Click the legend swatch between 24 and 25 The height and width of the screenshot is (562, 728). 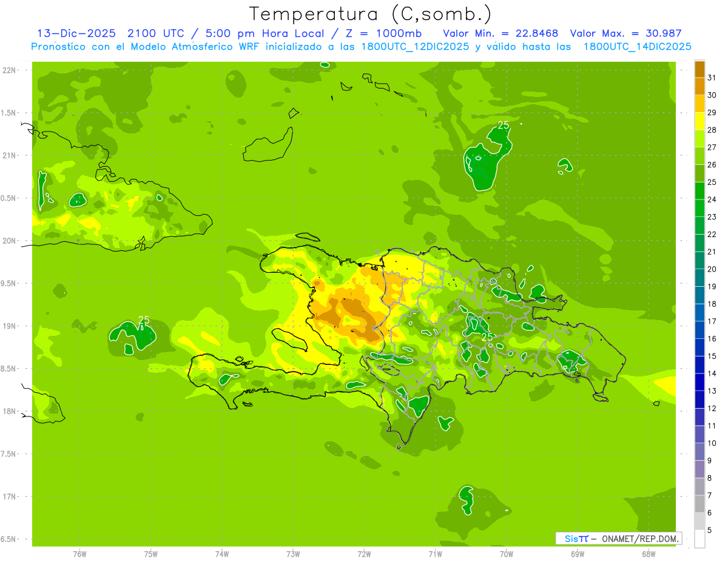pos(699,190)
